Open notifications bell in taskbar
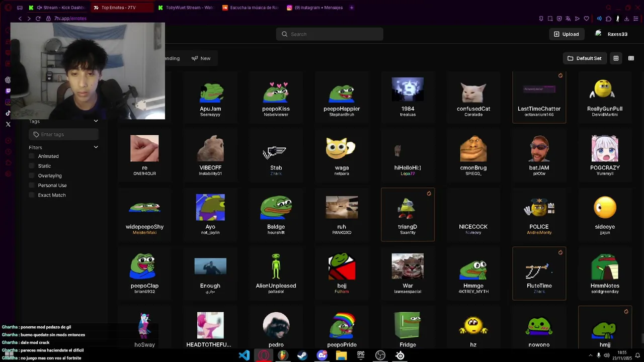Screen dimensions: 644x362 pyautogui.click(x=637, y=355)
